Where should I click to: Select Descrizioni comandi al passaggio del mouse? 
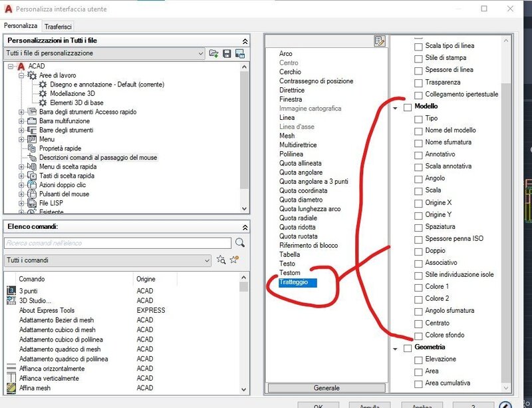pyautogui.click(x=98, y=157)
